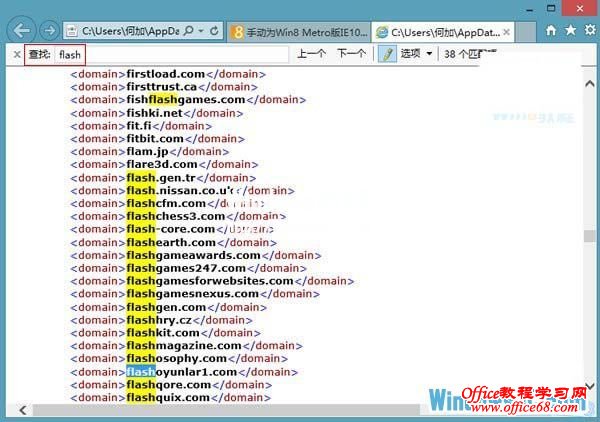Click the text flashhry.cz
Screen dimensions: 600x422
pos(159,320)
